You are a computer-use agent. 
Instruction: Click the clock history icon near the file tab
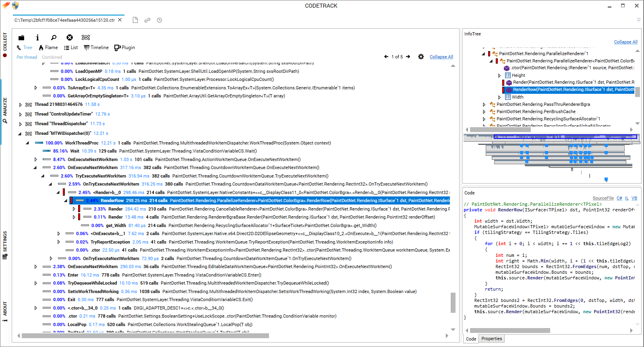pos(159,20)
